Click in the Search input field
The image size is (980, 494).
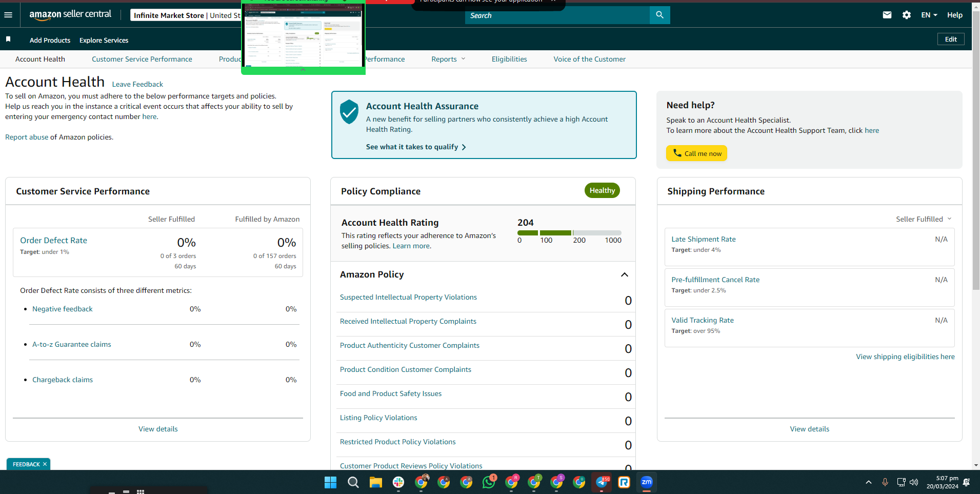pyautogui.click(x=557, y=15)
